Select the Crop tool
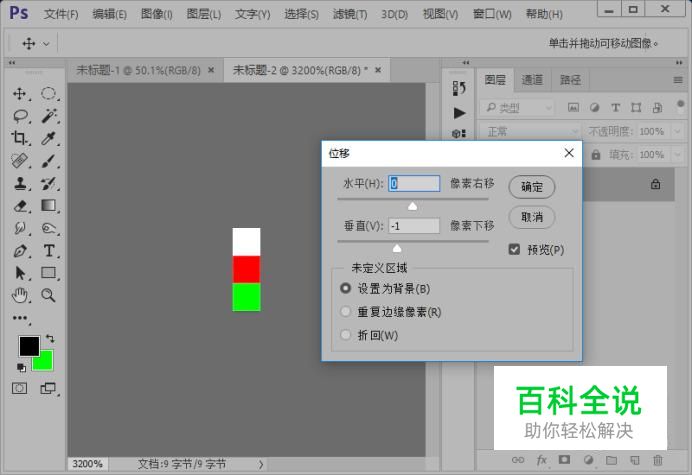Image resolution: width=692 pixels, height=475 pixels. [19, 138]
